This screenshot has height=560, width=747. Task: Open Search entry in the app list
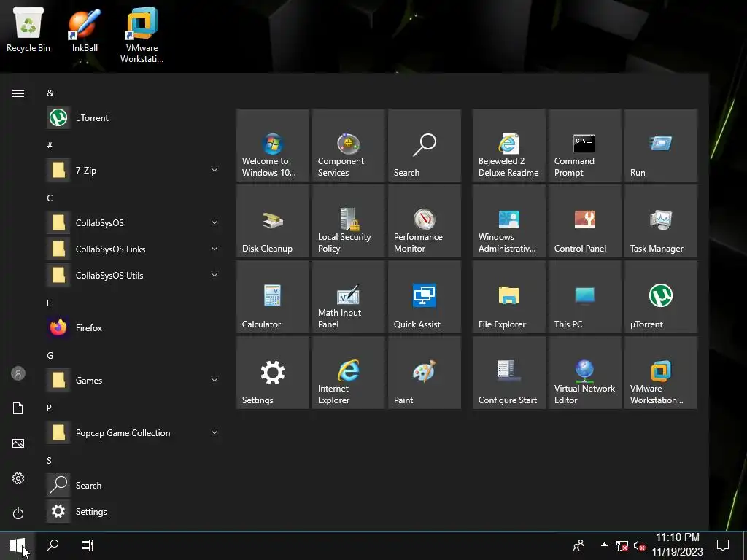(x=133, y=485)
